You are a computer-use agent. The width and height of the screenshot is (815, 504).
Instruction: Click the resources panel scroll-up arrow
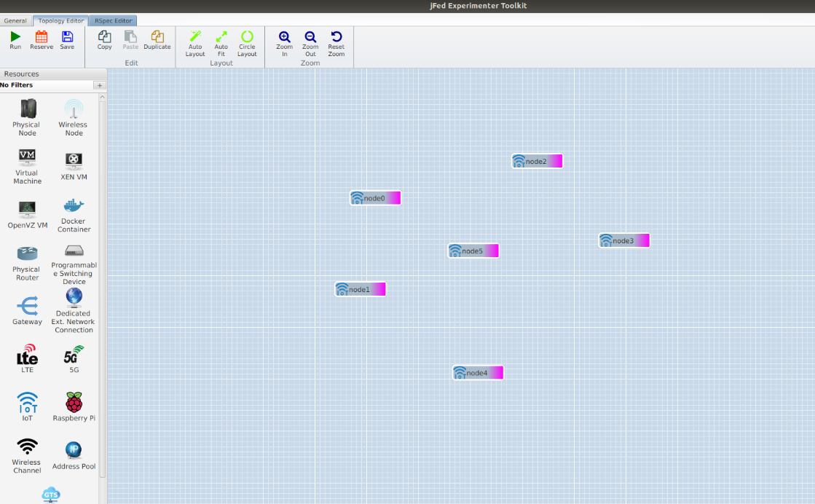(x=103, y=97)
